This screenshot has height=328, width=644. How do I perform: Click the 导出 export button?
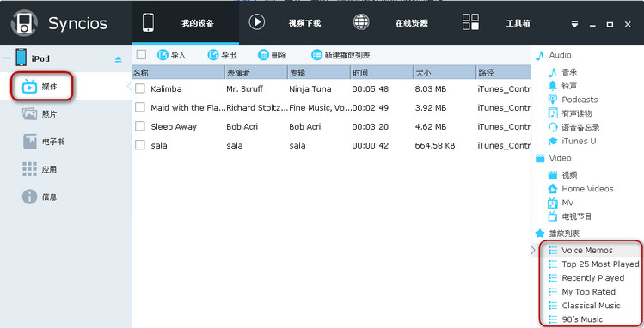click(222, 55)
